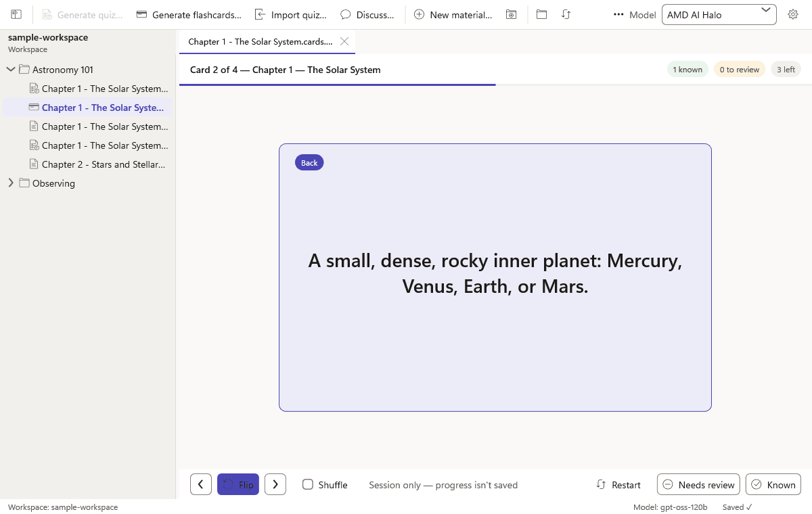812x514 pixels.
Task: Expand the Observing folder chevron
Action: click(11, 183)
